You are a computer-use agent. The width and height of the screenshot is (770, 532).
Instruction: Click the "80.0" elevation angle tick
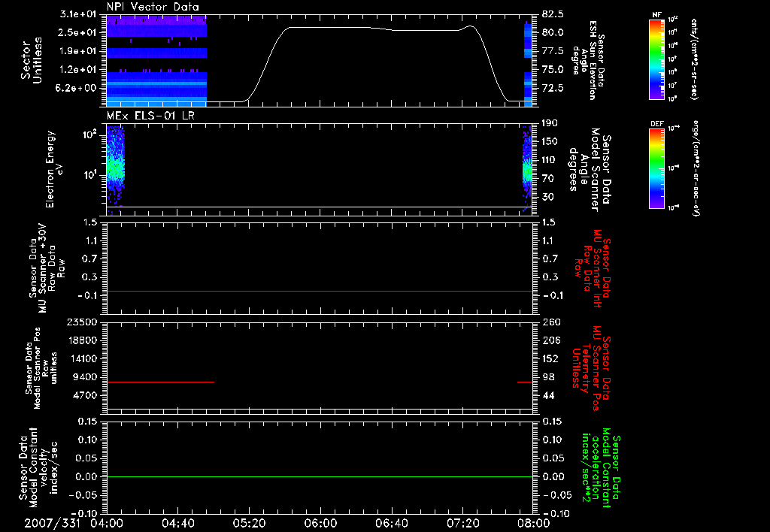click(x=553, y=32)
